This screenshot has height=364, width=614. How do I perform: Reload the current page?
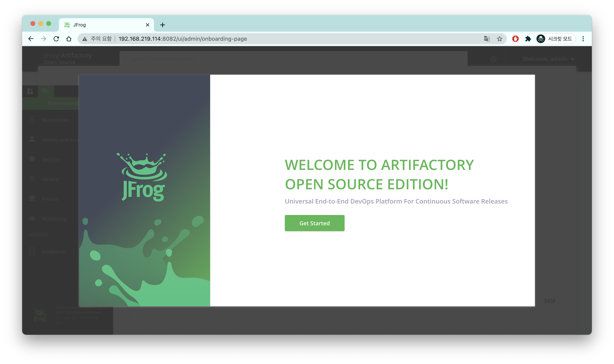tap(56, 39)
